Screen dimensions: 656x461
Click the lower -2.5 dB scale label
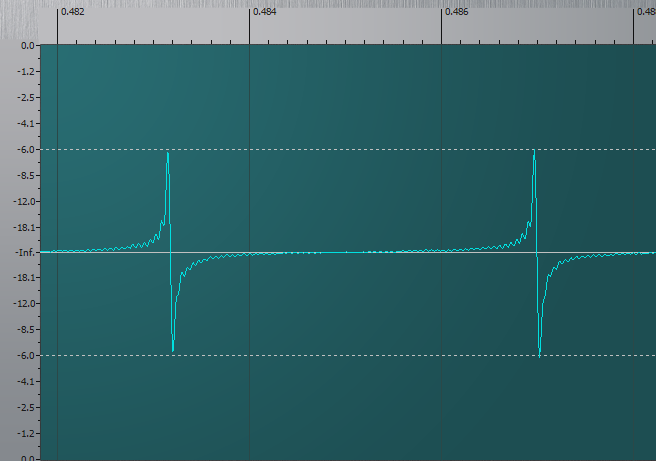pyautogui.click(x=26, y=407)
